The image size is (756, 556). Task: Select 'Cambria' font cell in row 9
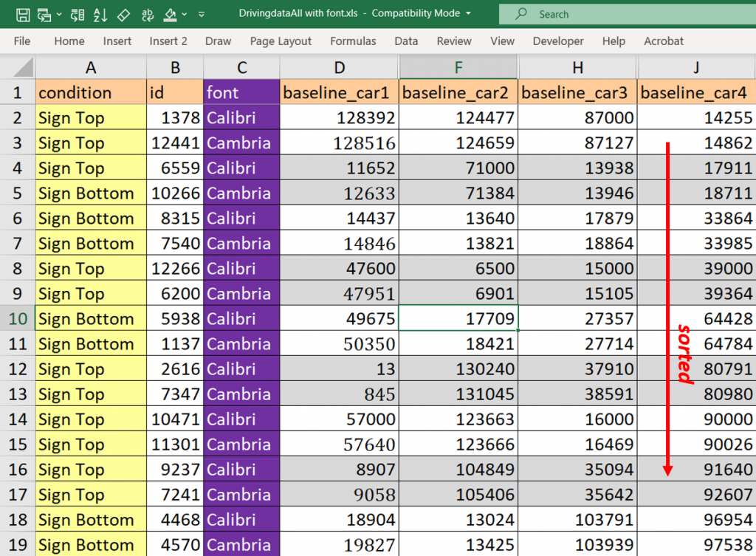tap(242, 294)
